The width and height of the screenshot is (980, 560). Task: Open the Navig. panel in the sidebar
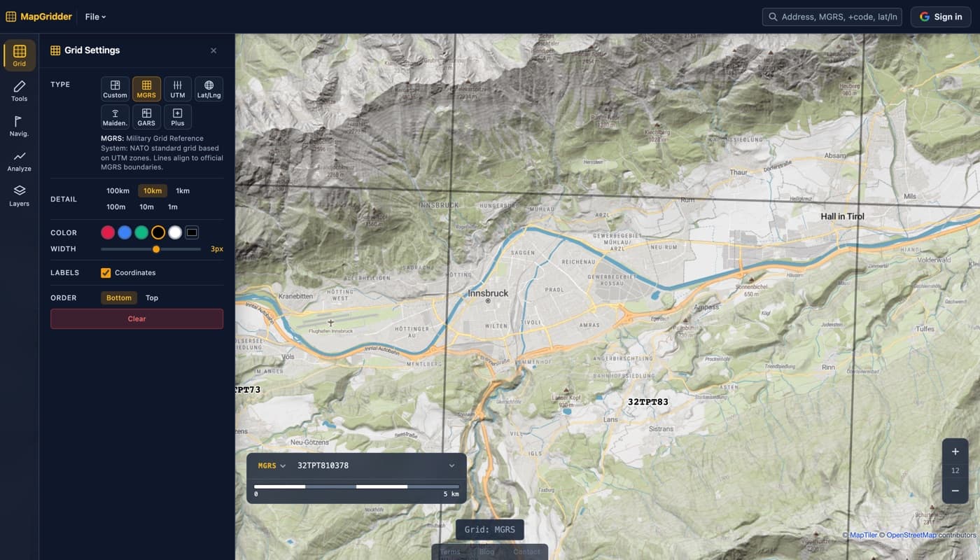pyautogui.click(x=20, y=125)
